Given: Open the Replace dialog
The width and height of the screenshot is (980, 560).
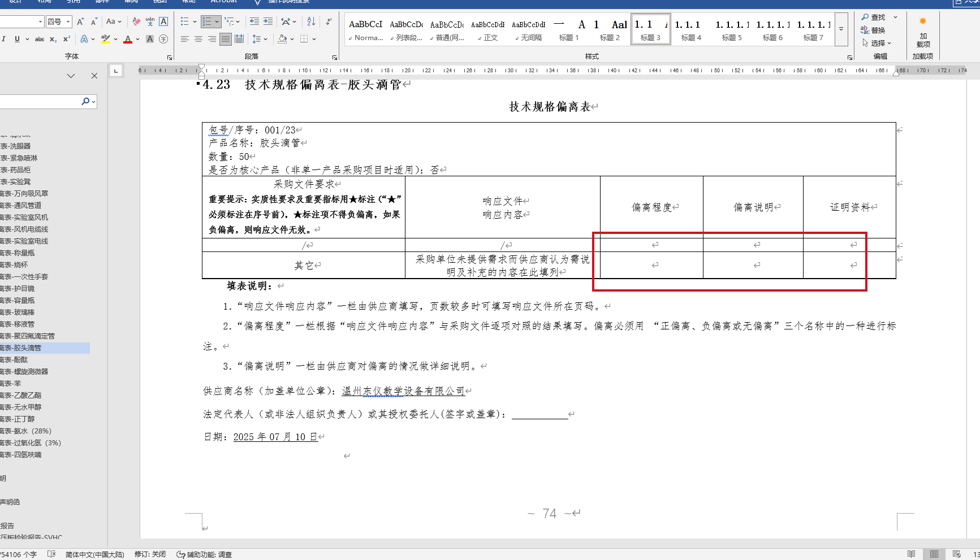Looking at the screenshot, I should tap(873, 31).
